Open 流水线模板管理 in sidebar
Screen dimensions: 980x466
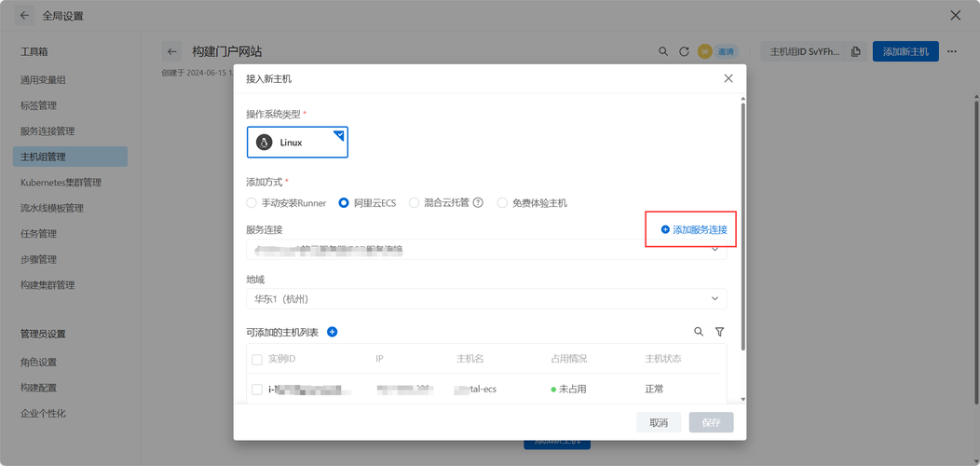pyautogui.click(x=52, y=208)
